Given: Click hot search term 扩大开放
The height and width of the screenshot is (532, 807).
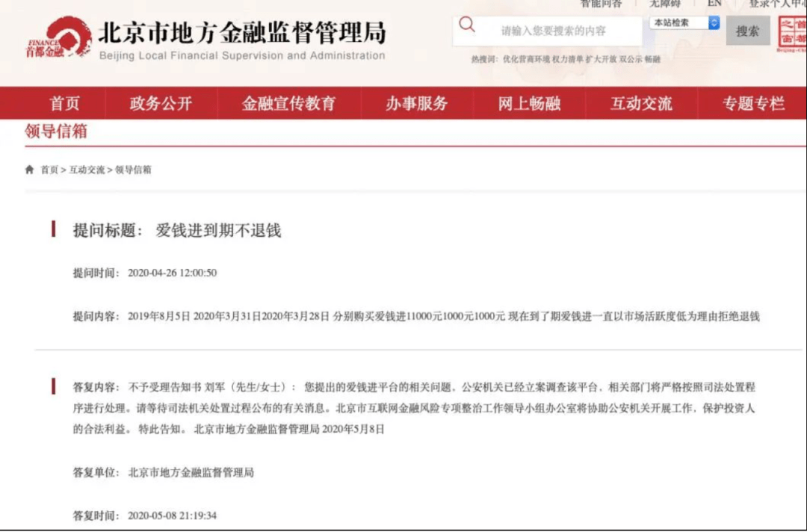Looking at the screenshot, I should tap(601, 59).
